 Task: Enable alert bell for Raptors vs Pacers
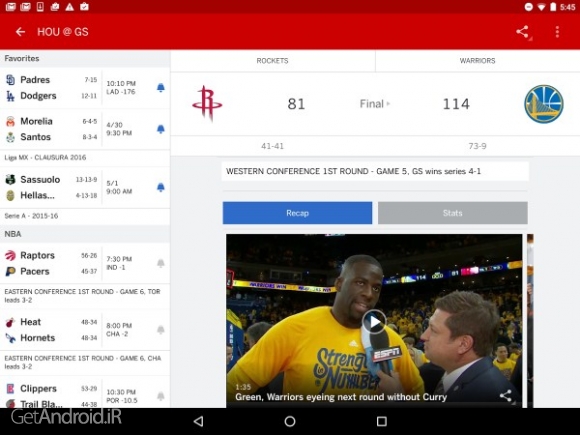[161, 263]
